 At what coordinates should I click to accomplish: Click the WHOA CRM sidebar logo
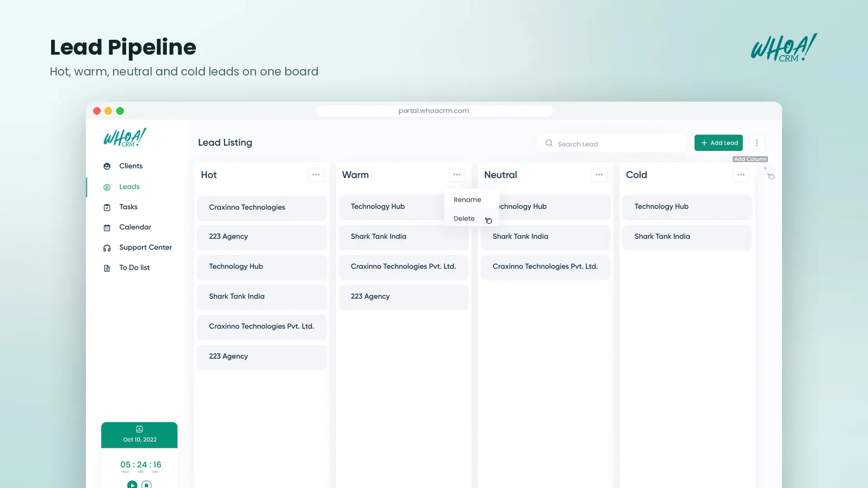(125, 137)
